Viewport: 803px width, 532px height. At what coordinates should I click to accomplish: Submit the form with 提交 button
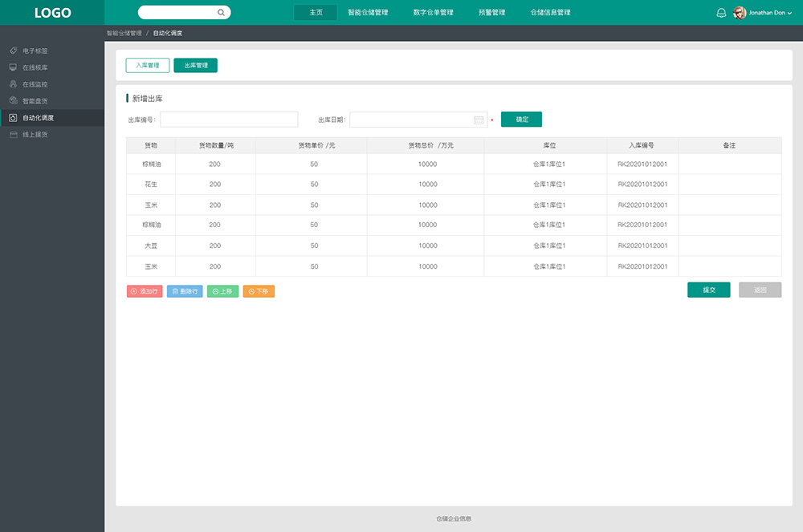(709, 290)
